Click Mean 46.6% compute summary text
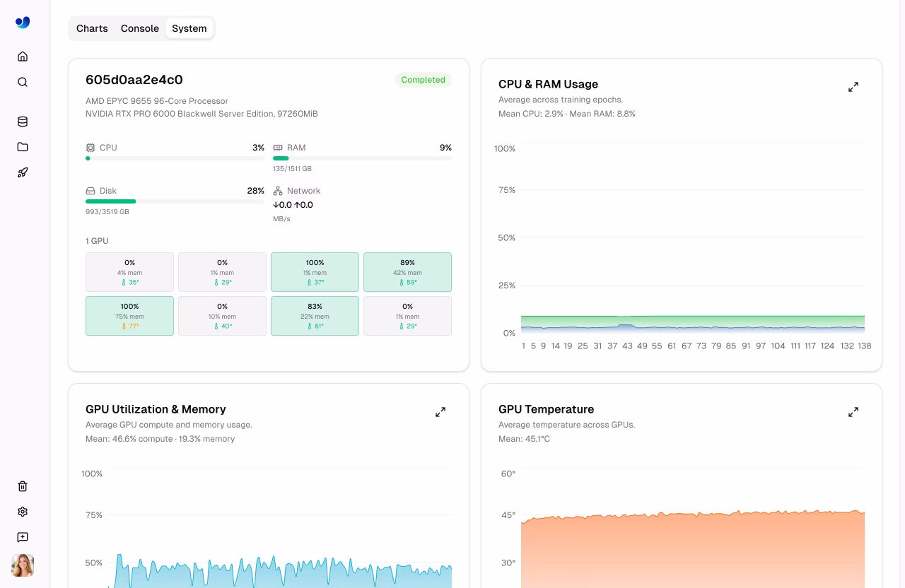This screenshot has height=588, width=905. [x=160, y=439]
